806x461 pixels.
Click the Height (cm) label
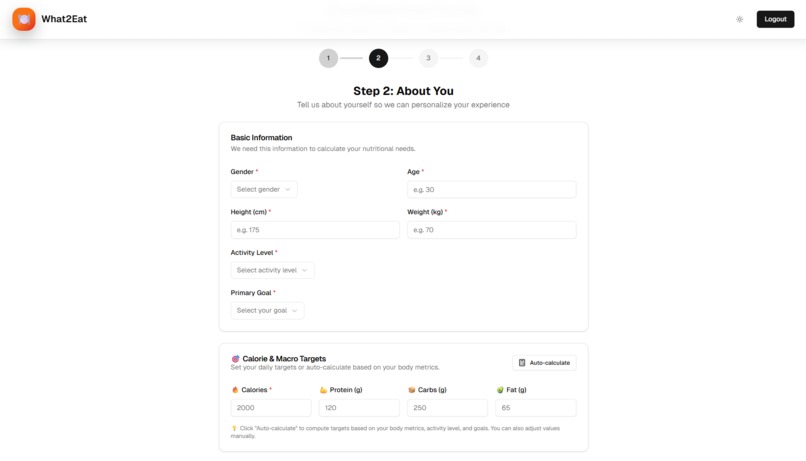249,212
